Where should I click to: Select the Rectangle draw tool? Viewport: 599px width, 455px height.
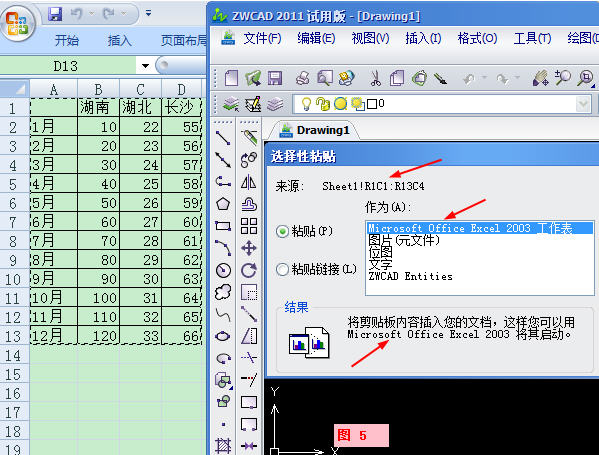coord(223,226)
